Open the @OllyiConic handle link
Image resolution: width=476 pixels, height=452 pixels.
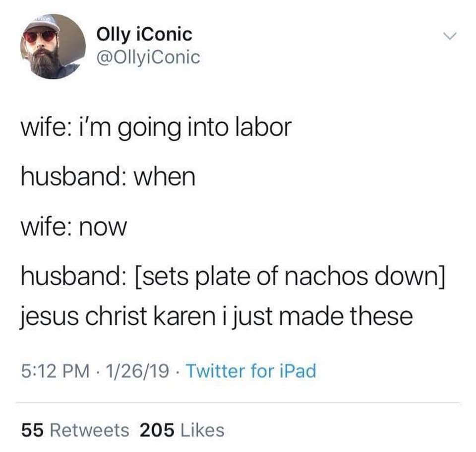[x=148, y=57]
